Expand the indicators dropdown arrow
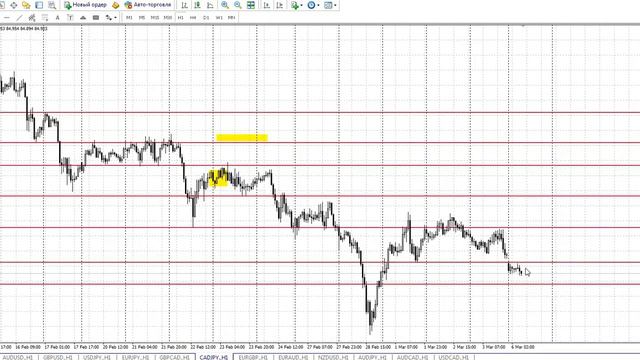This screenshot has height=360, width=640. pos(302,5)
